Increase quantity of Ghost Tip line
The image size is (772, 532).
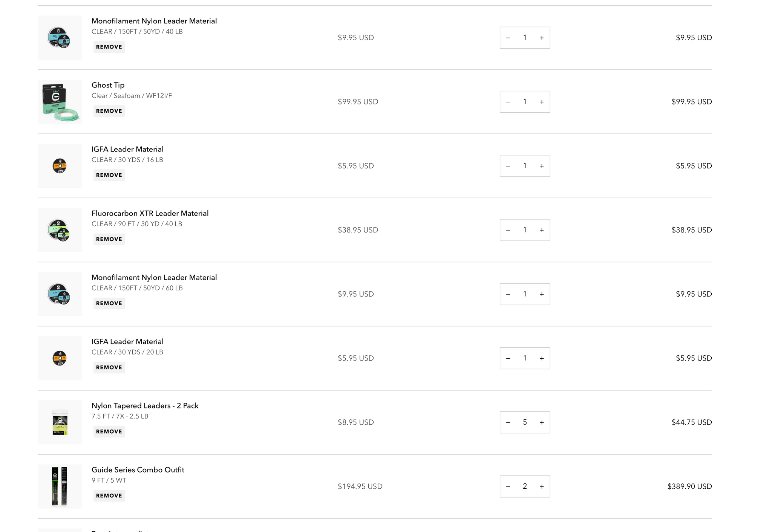[x=542, y=102]
